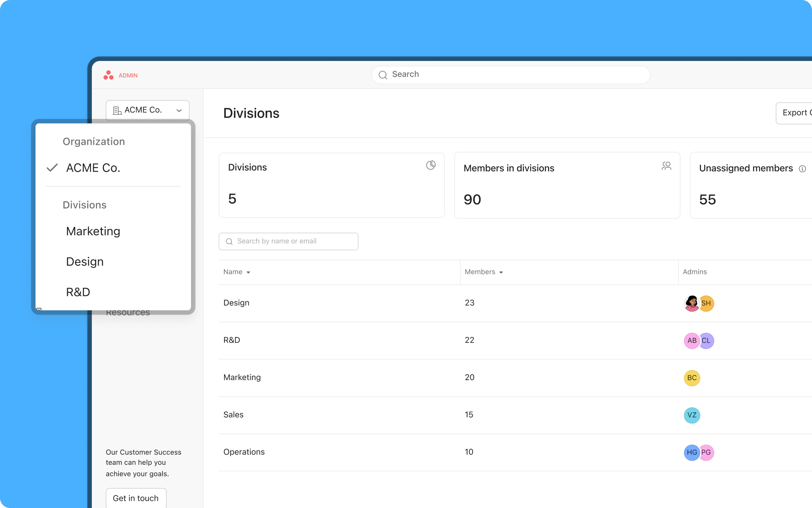Click the search magnifier icon in top bar
Viewport: 812px width, 508px height.
(x=383, y=75)
